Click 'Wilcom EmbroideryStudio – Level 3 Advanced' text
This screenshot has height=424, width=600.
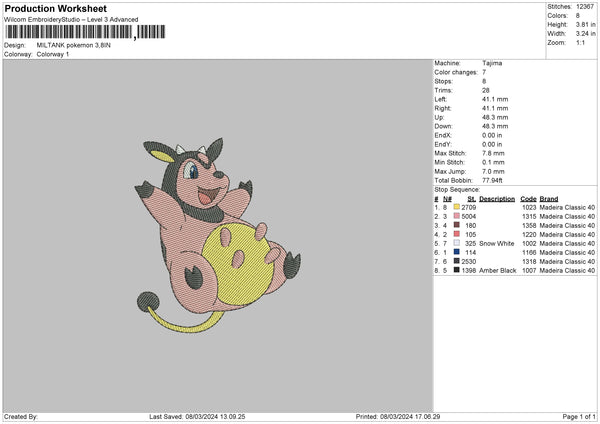pos(71,20)
